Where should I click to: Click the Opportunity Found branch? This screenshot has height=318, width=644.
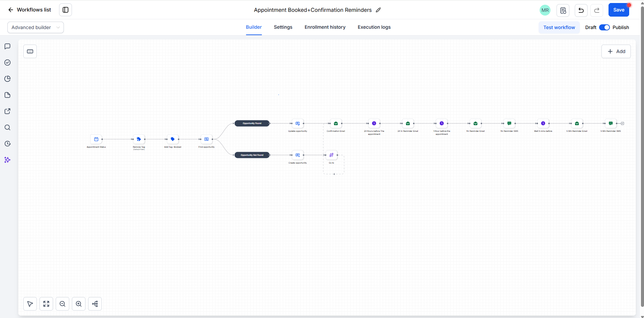click(x=252, y=123)
